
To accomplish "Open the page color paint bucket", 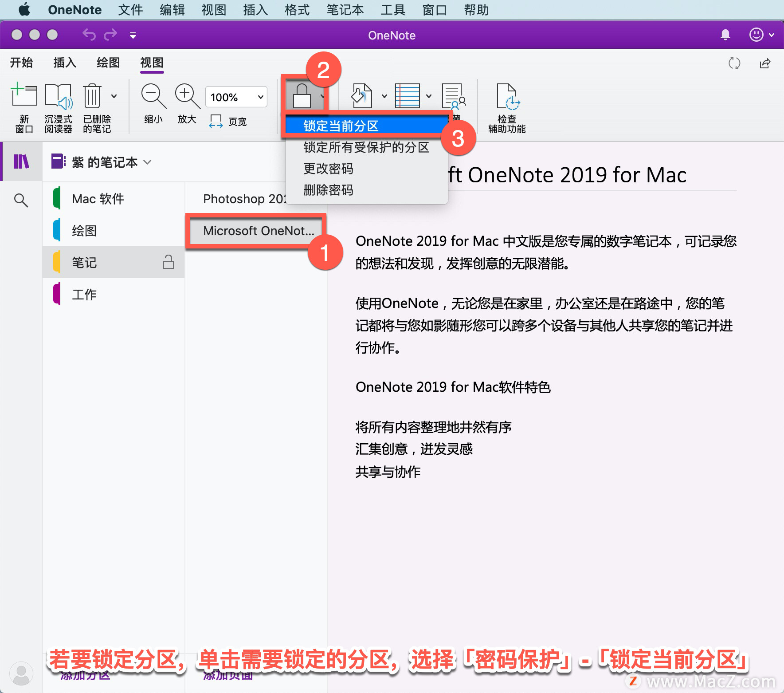I will [x=361, y=96].
